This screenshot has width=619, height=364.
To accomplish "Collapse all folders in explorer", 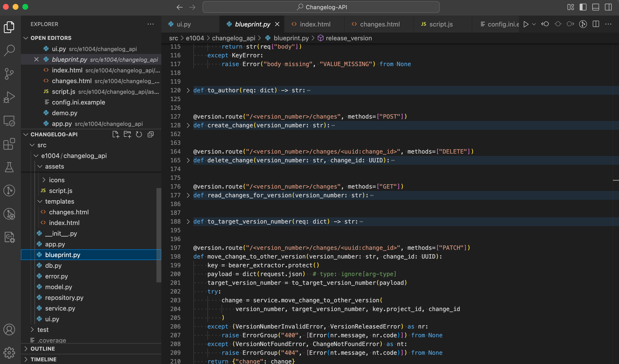I will point(151,134).
